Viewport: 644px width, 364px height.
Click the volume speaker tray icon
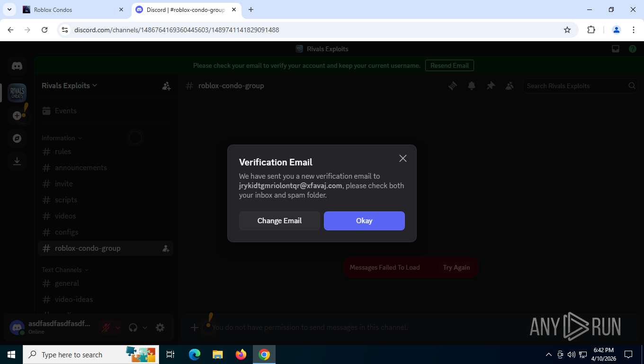pyautogui.click(x=571, y=355)
